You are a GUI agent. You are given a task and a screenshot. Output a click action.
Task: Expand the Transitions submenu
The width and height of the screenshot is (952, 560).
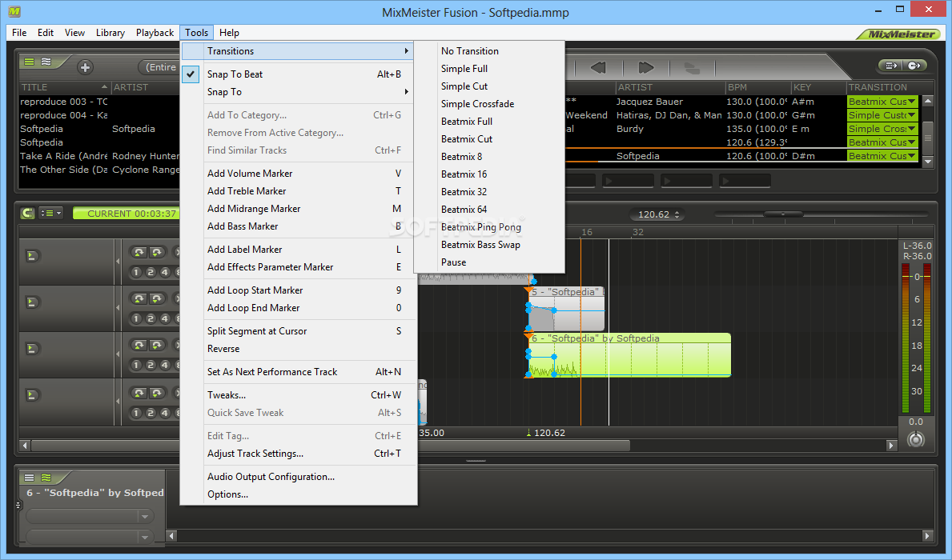click(x=298, y=51)
